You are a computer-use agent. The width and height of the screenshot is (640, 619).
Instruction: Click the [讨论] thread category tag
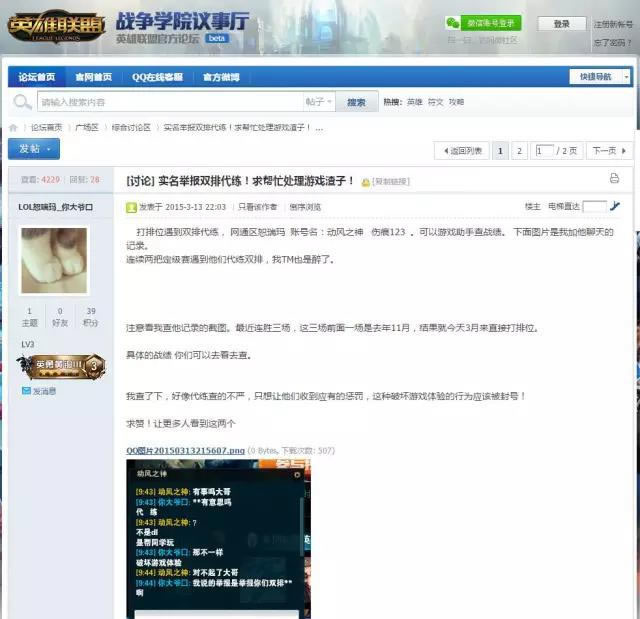coord(140,181)
